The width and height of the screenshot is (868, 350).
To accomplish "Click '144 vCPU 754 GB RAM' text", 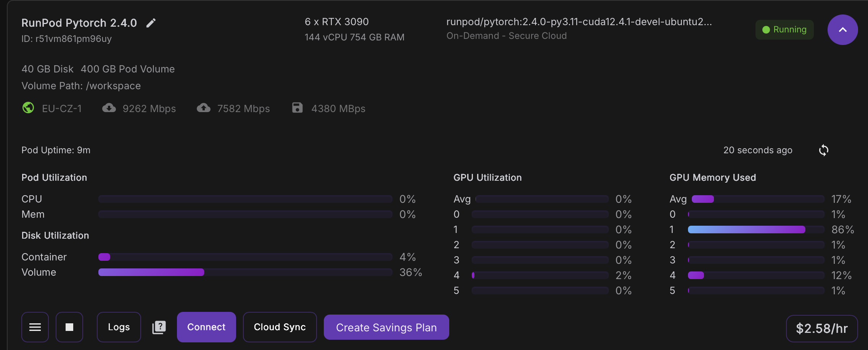I will (x=354, y=37).
